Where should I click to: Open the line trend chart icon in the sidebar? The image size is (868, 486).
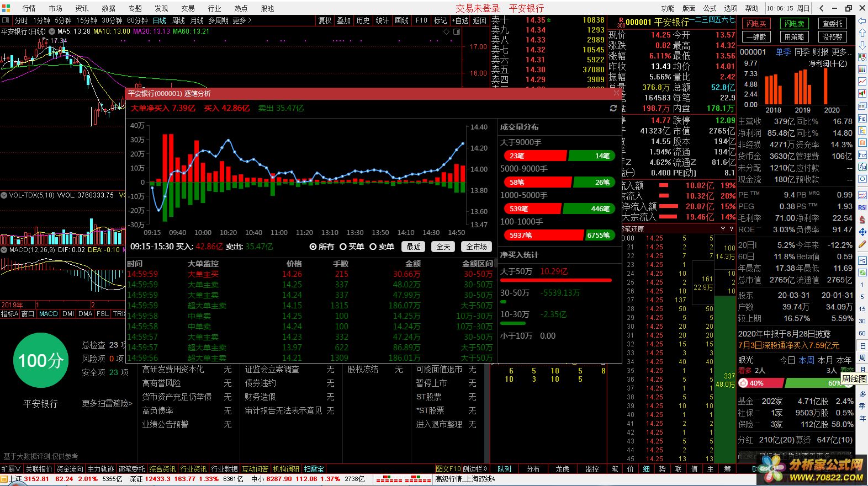click(x=862, y=81)
